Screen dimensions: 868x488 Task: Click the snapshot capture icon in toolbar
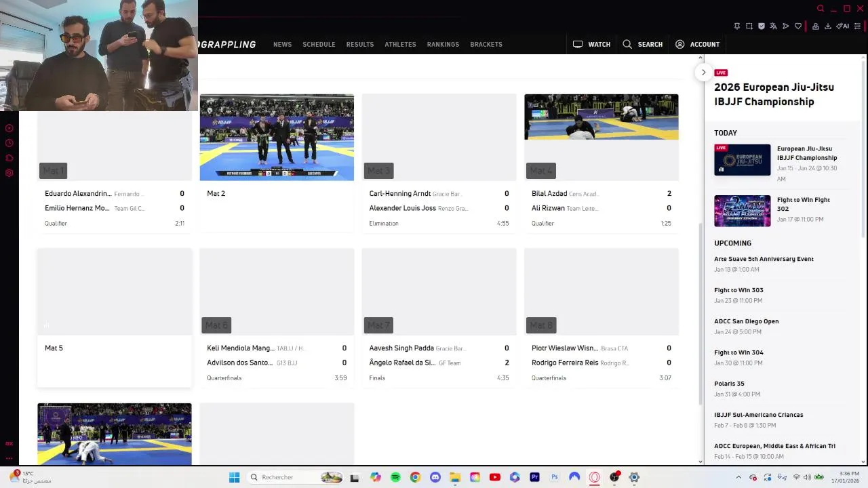(749, 26)
